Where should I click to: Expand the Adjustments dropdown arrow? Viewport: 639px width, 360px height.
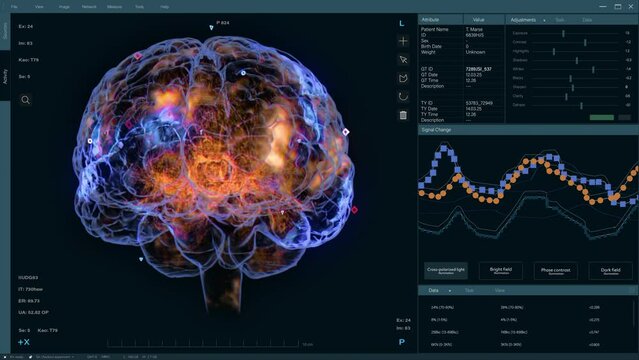click(544, 20)
